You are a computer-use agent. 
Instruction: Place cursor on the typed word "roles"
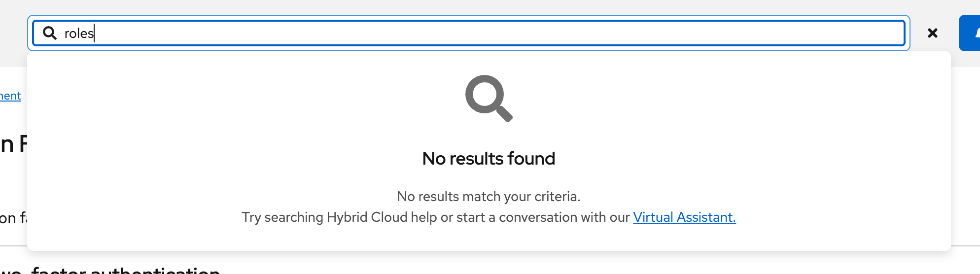pyautogui.click(x=79, y=34)
